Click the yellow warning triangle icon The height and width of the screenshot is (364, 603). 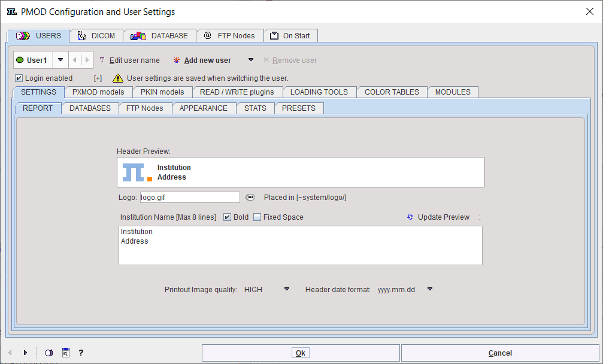tap(118, 78)
